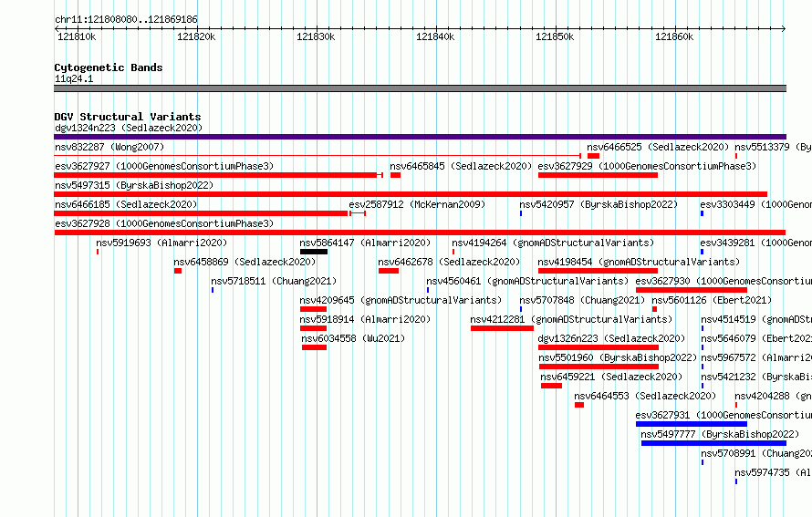The image size is (812, 517).
Task: Click the esv3627928 (1000GenomesConsortiumPhase3) label
Action: point(164,223)
